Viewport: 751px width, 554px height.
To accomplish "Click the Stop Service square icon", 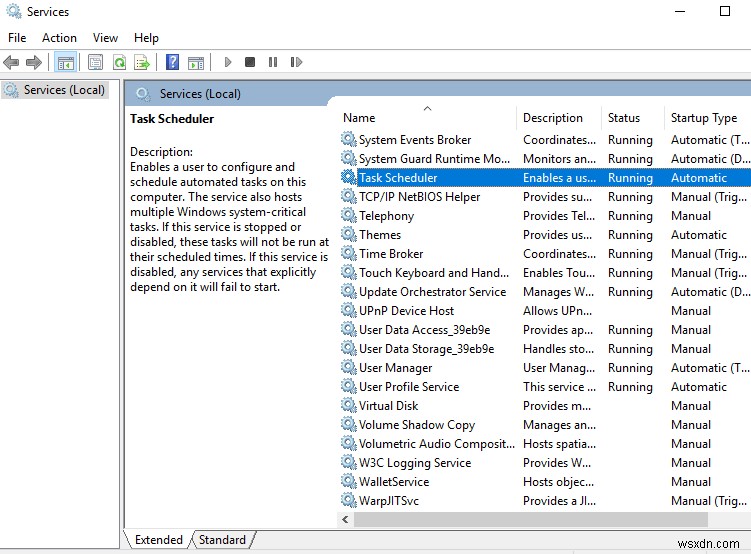I will tap(249, 62).
